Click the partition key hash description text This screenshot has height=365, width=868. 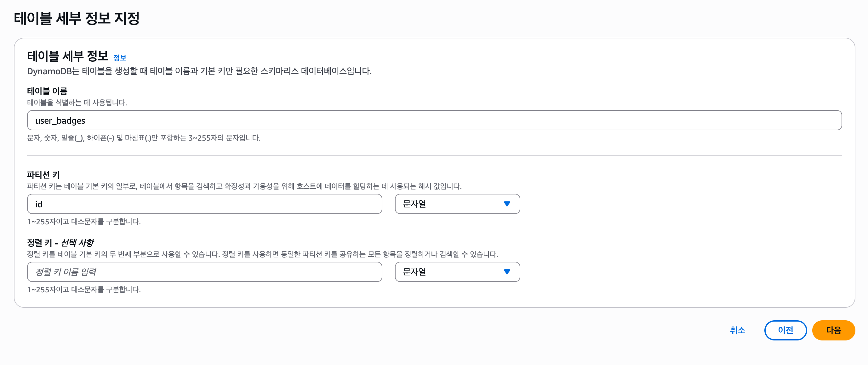(x=244, y=187)
